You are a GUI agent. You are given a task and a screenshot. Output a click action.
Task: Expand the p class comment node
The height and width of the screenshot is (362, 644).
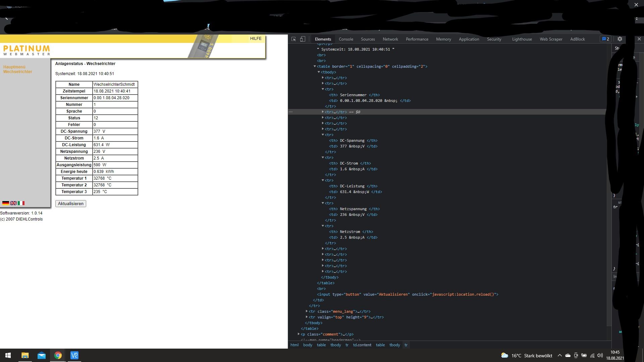tap(299, 334)
